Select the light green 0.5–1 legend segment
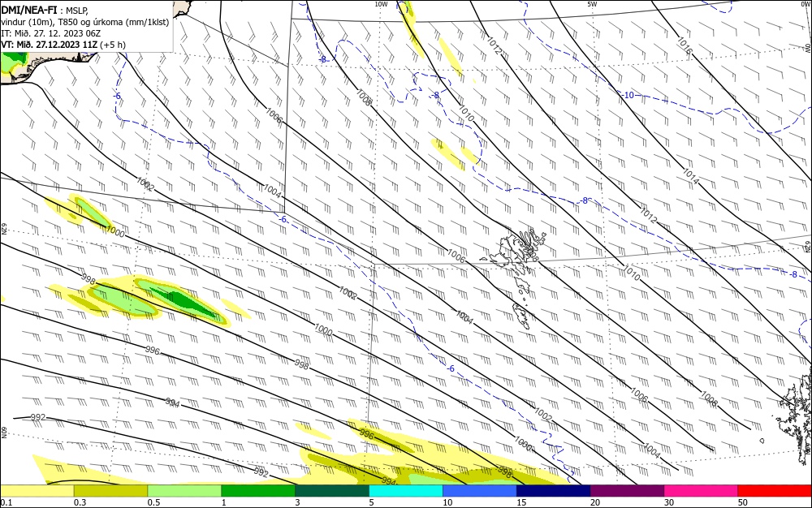812x508 pixels. pos(184,491)
